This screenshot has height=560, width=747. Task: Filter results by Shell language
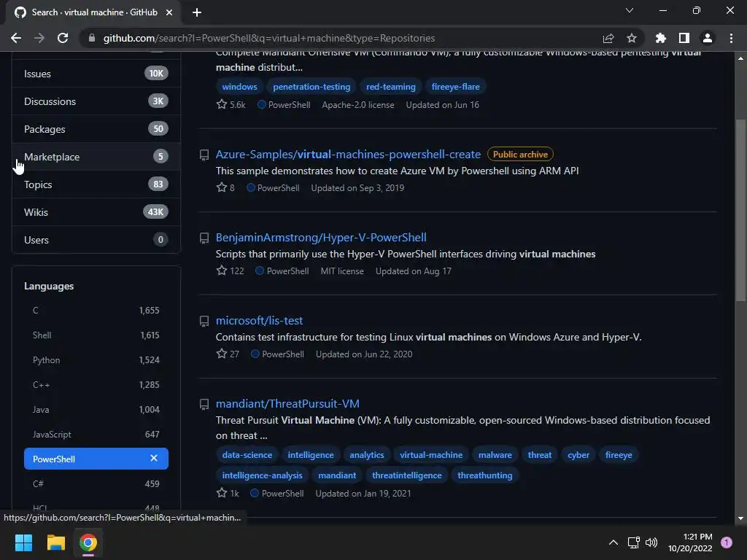coord(96,335)
